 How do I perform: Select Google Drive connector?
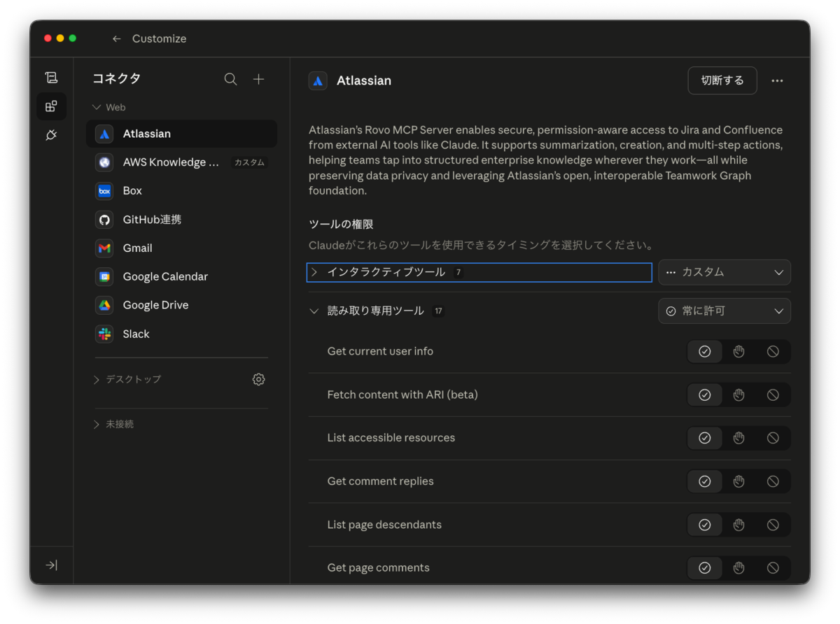[181, 305]
